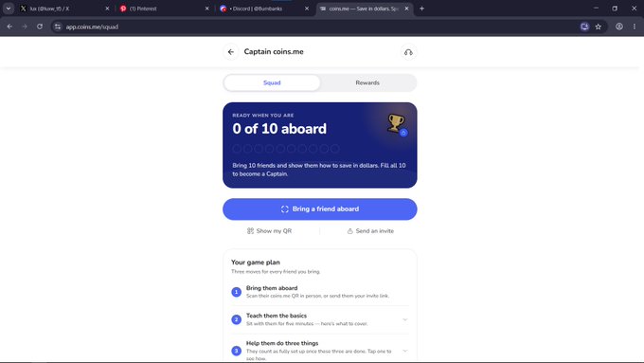Open Chrome's three-dot menu
Image resolution: width=644 pixels, height=363 pixels.
click(635, 27)
